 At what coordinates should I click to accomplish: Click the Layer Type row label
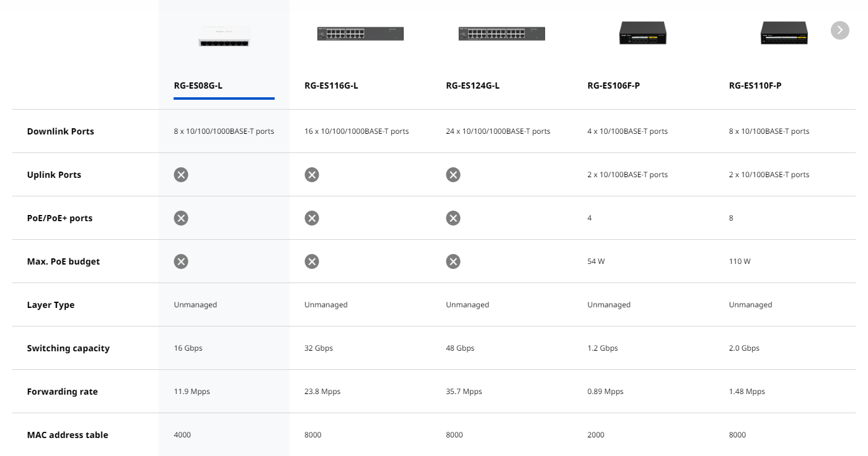coord(51,305)
